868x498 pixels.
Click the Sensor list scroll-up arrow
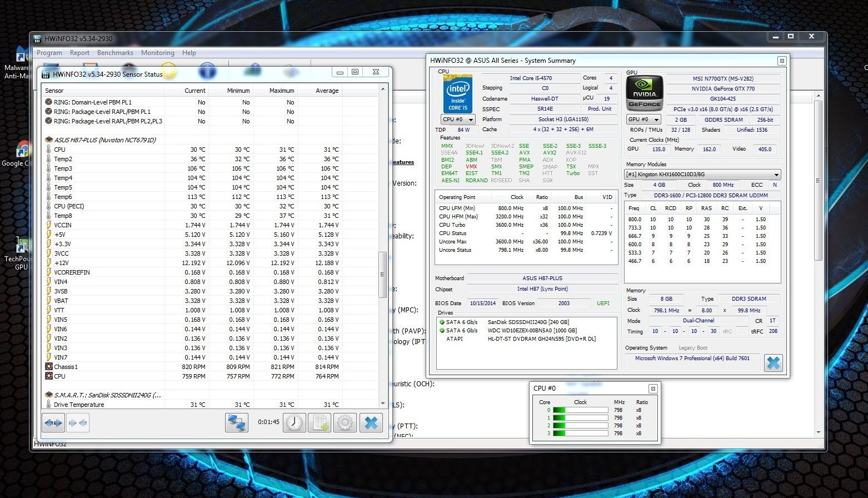[x=382, y=89]
